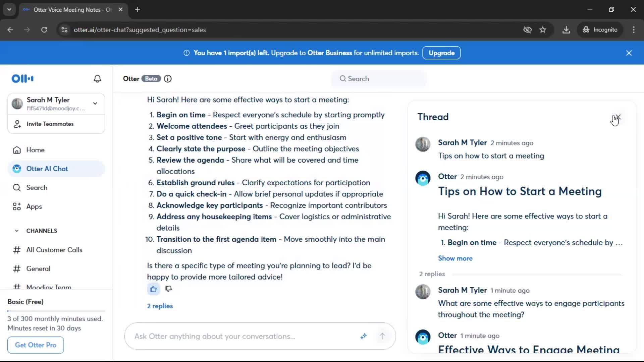Image resolution: width=644 pixels, height=362 pixels.
Task: Give the response a thumbs down
Action: click(x=168, y=289)
